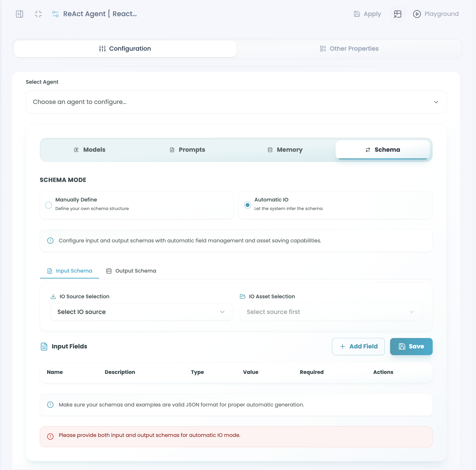
Task: Click the Input Fields document icon
Action: click(x=44, y=346)
